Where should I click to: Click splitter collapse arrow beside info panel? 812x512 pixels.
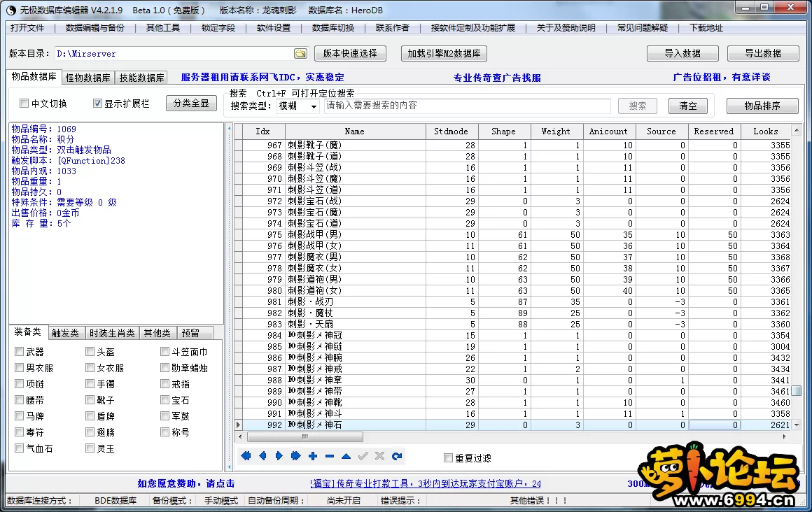230,129
